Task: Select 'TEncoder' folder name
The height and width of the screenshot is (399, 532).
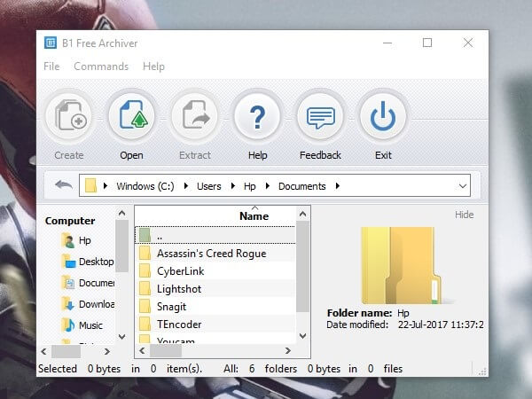Action: click(x=179, y=325)
